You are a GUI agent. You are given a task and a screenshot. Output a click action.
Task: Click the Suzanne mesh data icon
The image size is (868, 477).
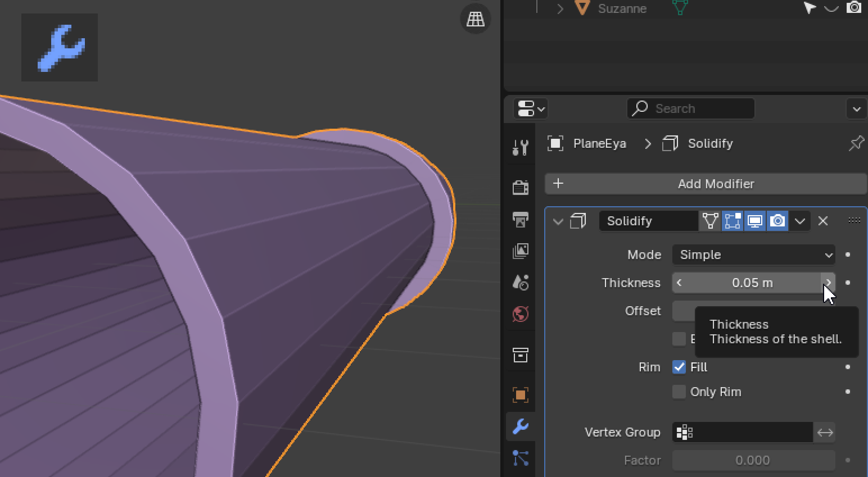pos(680,7)
